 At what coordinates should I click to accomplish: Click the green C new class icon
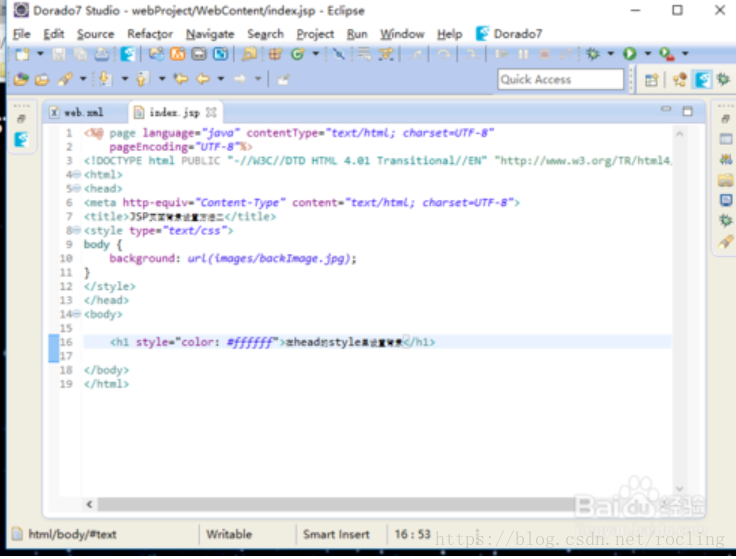(x=298, y=54)
